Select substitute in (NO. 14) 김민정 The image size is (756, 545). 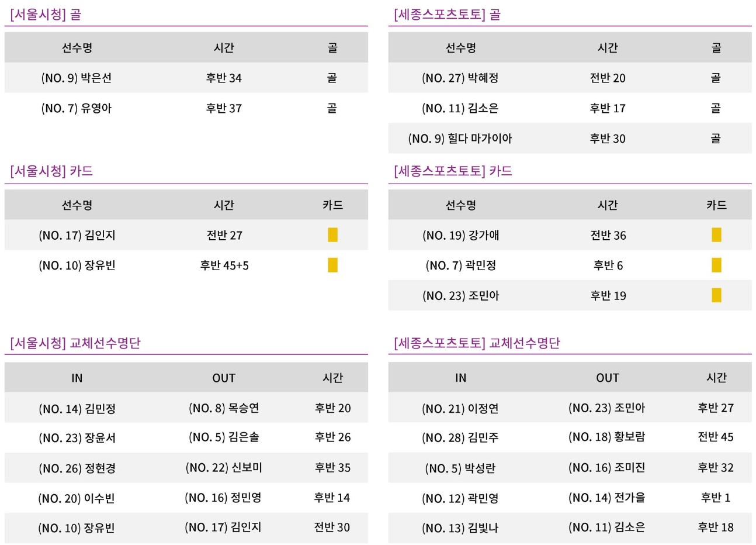click(x=77, y=409)
